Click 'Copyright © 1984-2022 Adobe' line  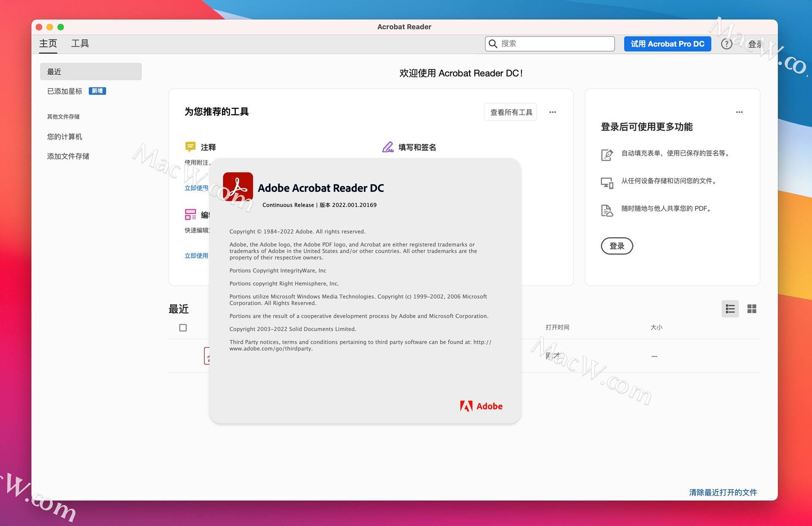(x=297, y=231)
